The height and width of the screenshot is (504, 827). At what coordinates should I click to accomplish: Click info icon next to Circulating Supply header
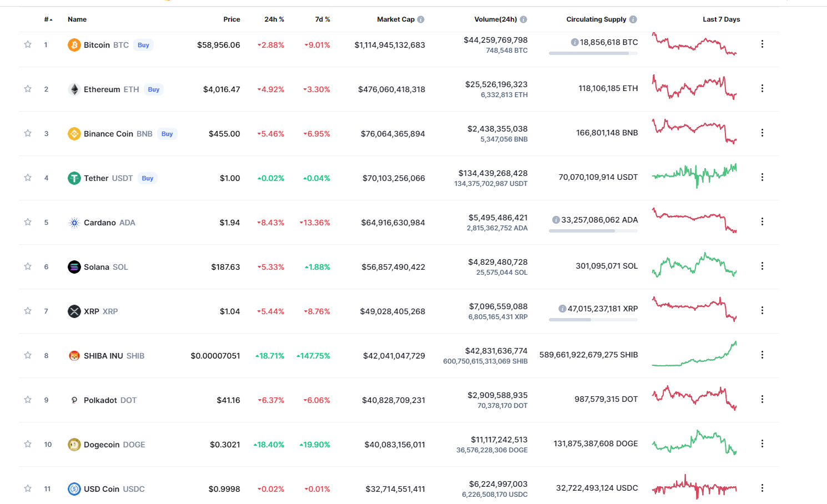(x=633, y=19)
